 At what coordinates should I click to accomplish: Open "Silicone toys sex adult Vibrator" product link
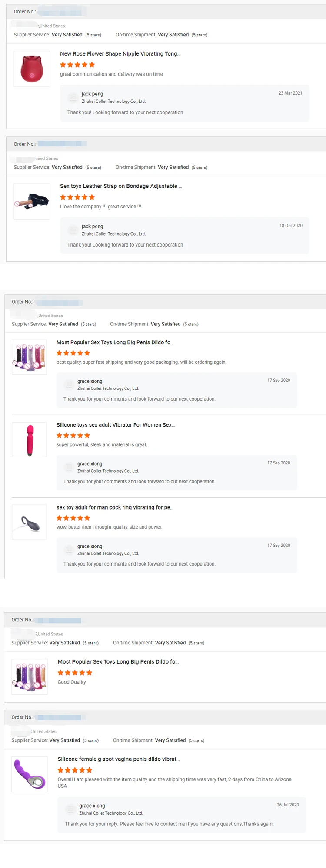point(116,425)
